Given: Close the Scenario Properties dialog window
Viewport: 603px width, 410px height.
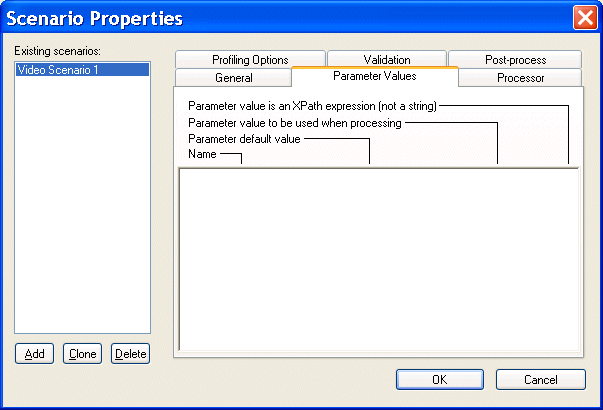Looking at the screenshot, I should [x=586, y=17].
